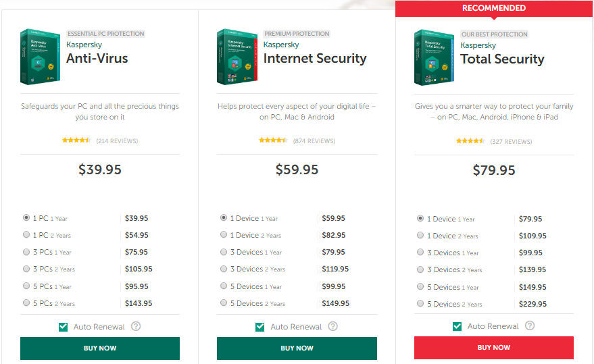Click the Auto Renewal help icon under Internet Security
This screenshot has width=594, height=364.
332,326
